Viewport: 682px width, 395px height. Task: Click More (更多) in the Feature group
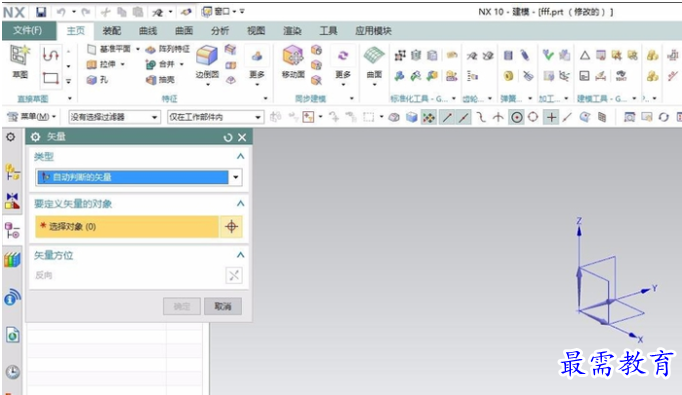[x=257, y=65]
